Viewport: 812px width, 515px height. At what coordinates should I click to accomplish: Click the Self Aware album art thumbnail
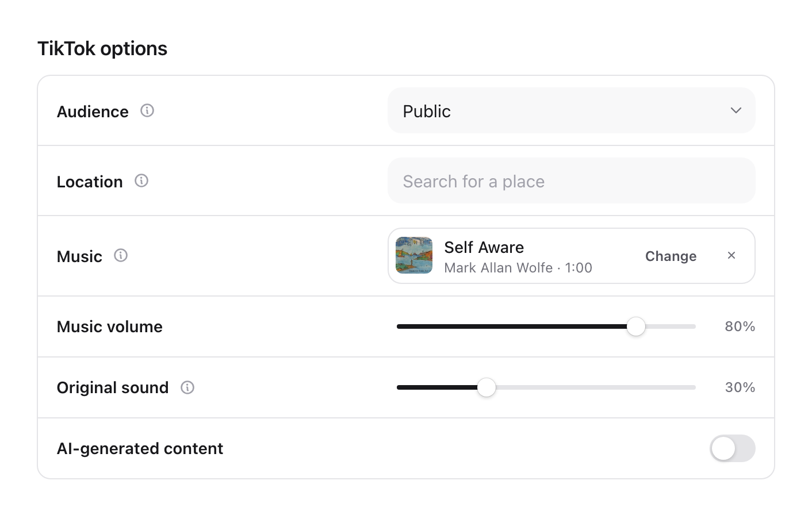coord(414,255)
